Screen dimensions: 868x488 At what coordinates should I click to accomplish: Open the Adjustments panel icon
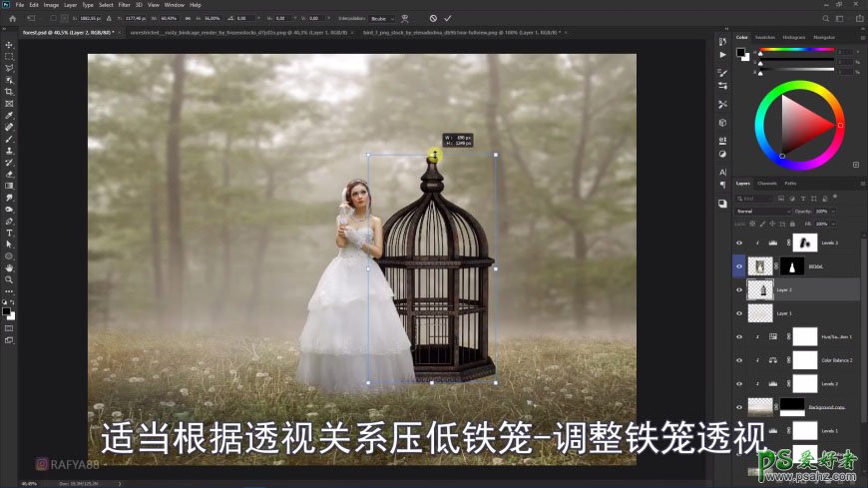(x=722, y=154)
